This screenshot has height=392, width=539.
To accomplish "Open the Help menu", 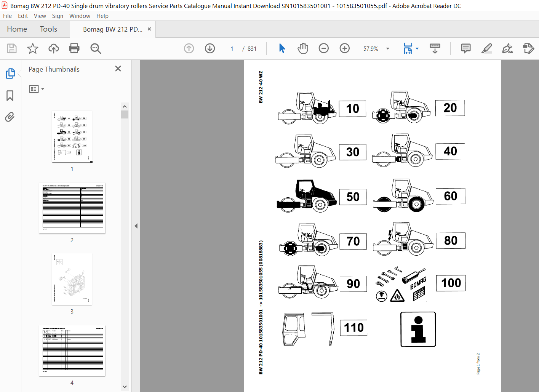I will pos(102,16).
